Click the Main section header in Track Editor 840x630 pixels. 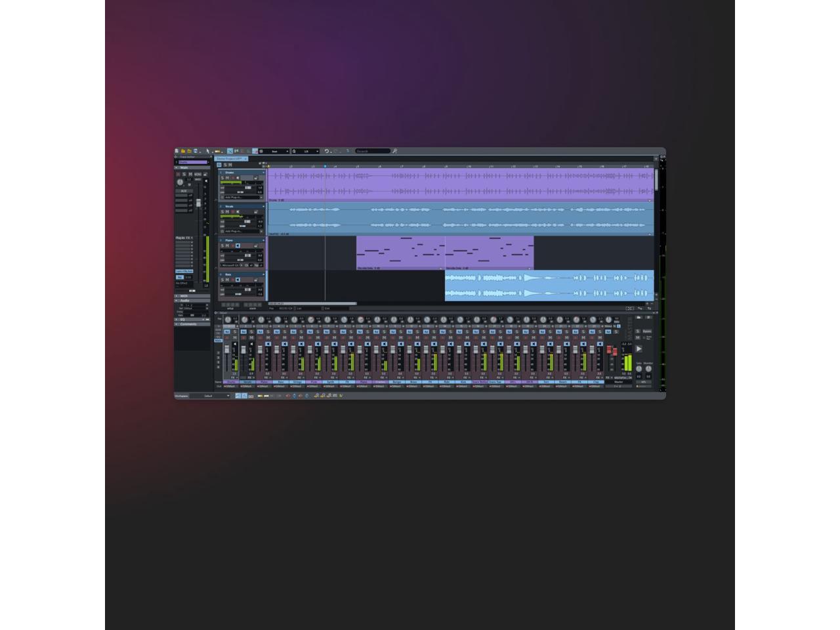(184, 167)
